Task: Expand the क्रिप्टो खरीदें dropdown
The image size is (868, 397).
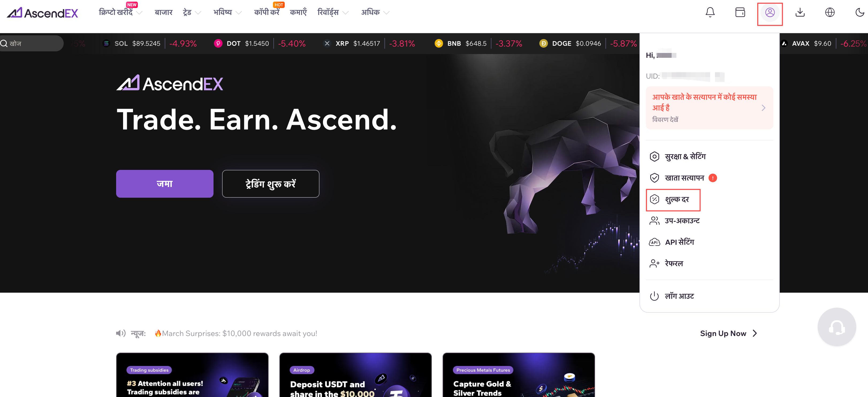Action: [120, 13]
